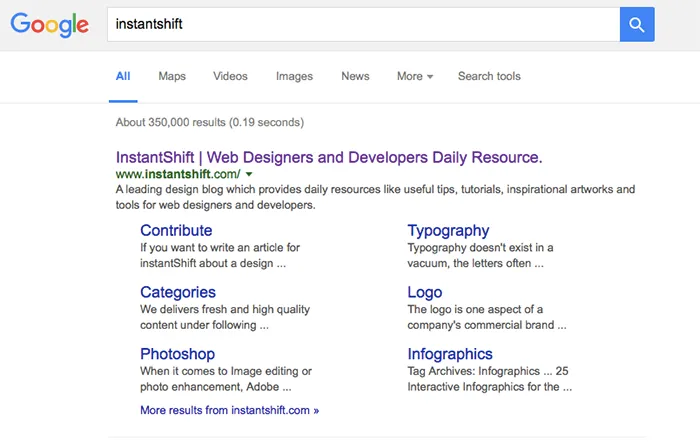Go to the Infographics sitelink
Viewport: 700px width, 448px height.
click(x=450, y=354)
